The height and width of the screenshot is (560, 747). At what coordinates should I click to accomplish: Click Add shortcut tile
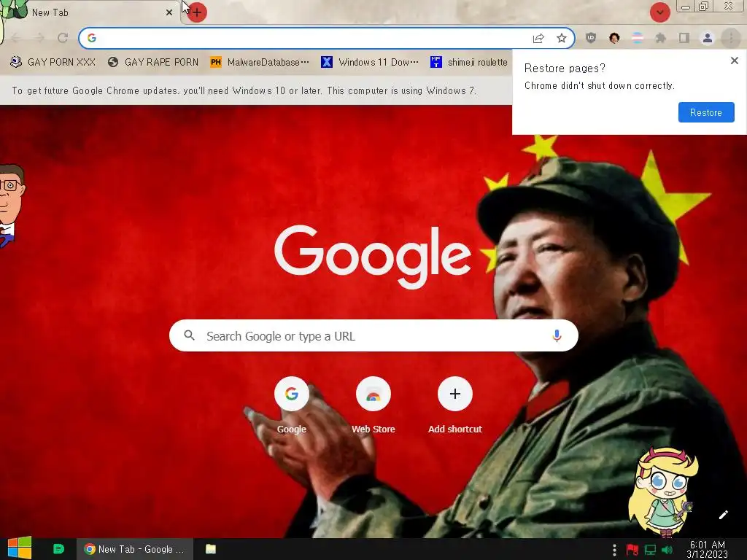(x=455, y=405)
